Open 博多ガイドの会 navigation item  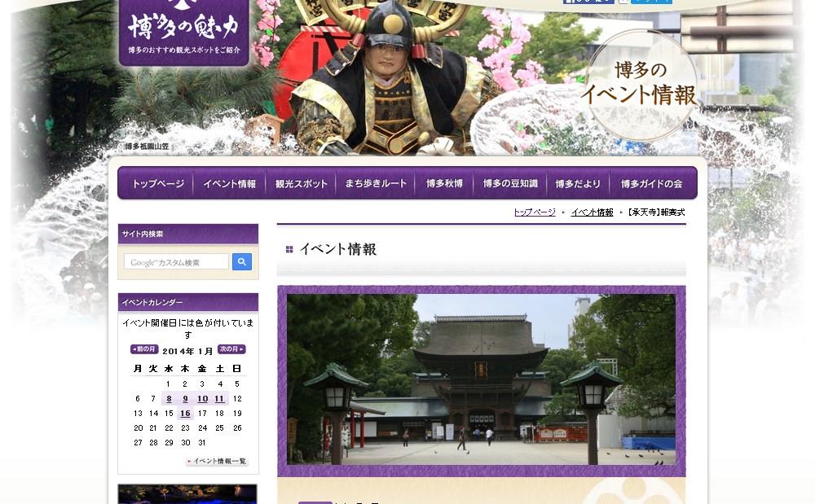[x=651, y=184]
